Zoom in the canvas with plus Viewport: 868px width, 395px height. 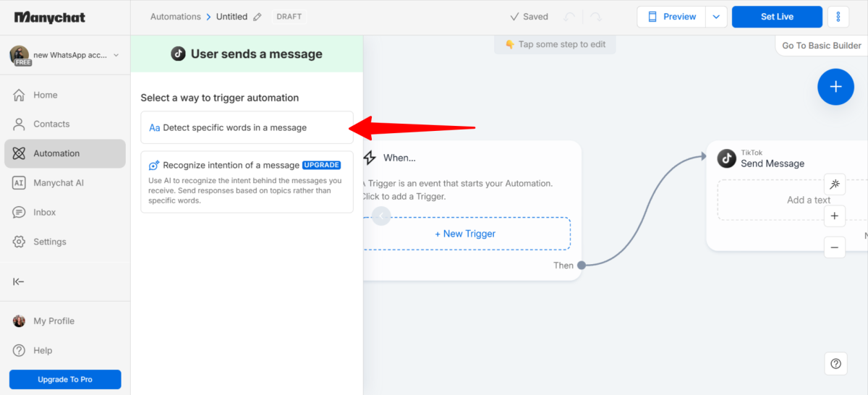[834, 216]
